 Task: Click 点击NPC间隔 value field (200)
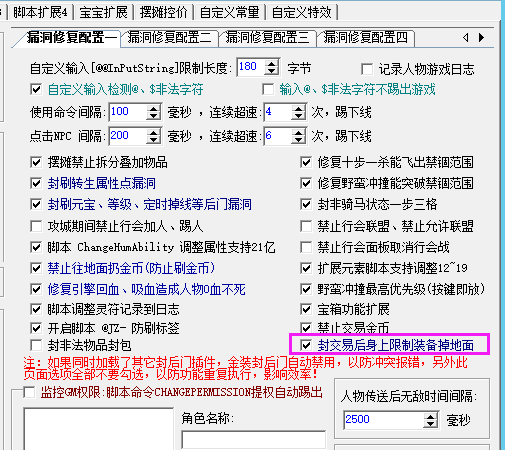click(128, 136)
